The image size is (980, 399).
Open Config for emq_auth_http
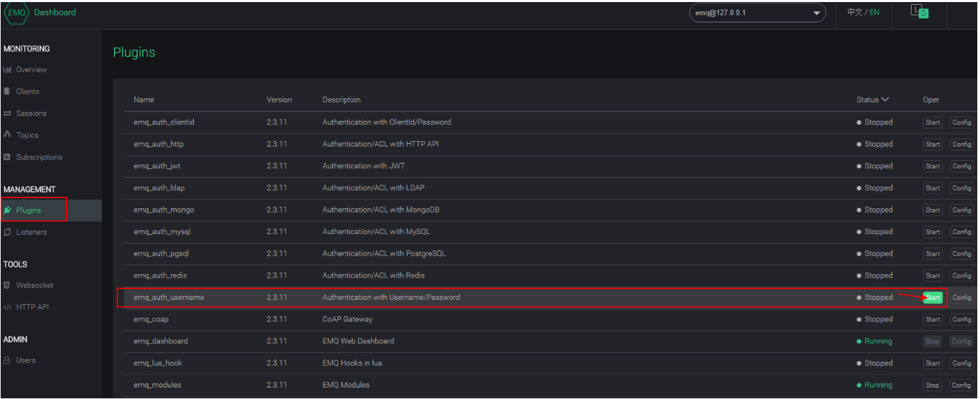[x=962, y=145]
